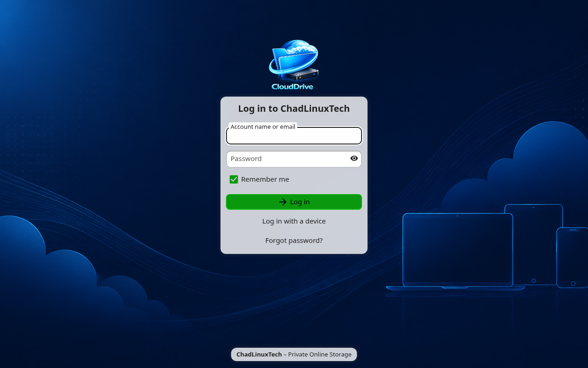Click the CloudDrive logo

(x=294, y=65)
